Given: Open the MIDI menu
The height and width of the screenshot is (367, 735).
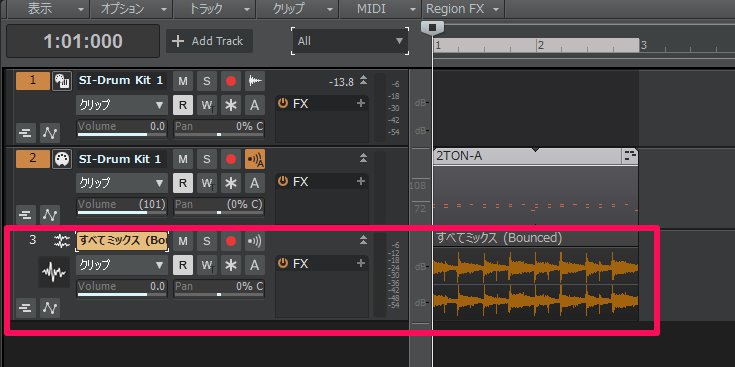Looking at the screenshot, I should tap(380, 8).
